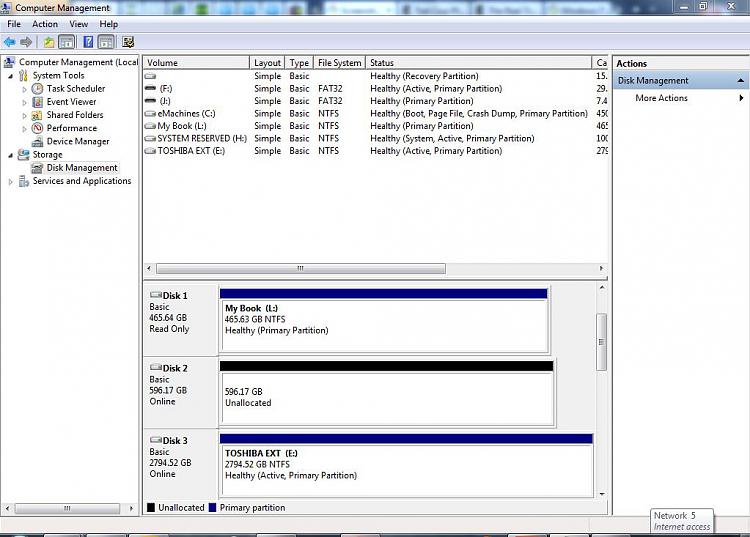Expand the Shared Folders node arrow
This screenshot has height=537, width=750.
click(x=24, y=115)
